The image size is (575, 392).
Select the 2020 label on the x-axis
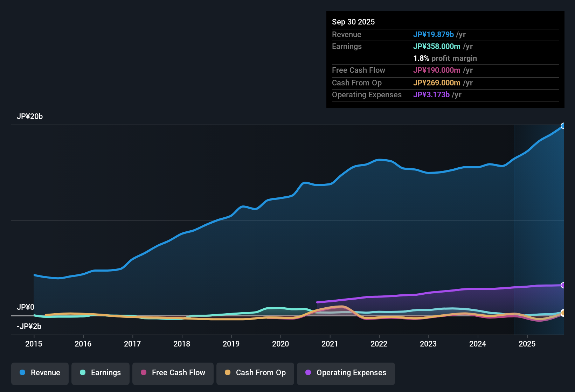pos(280,344)
